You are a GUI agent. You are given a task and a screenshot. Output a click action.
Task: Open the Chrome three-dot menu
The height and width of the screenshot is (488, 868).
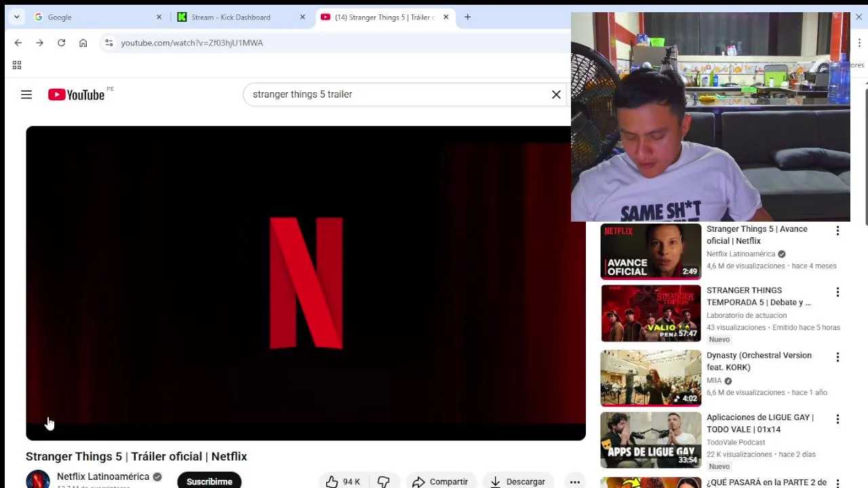[859, 43]
